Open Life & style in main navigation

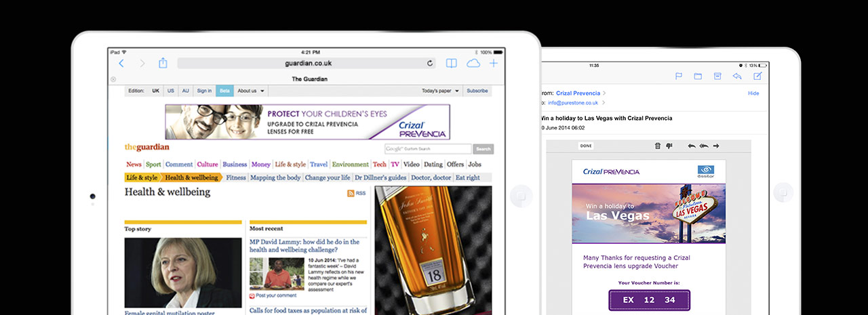(290, 165)
